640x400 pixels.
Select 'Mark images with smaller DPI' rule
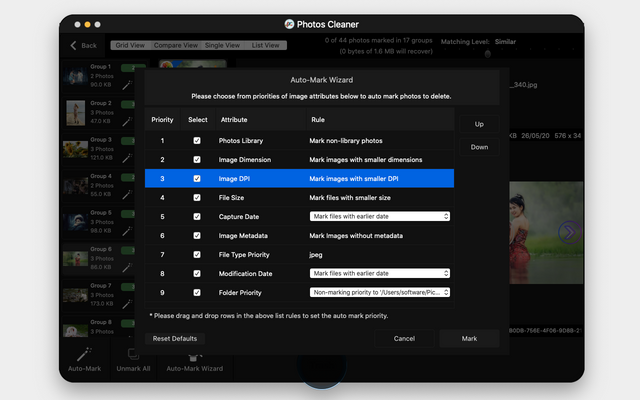click(353, 178)
